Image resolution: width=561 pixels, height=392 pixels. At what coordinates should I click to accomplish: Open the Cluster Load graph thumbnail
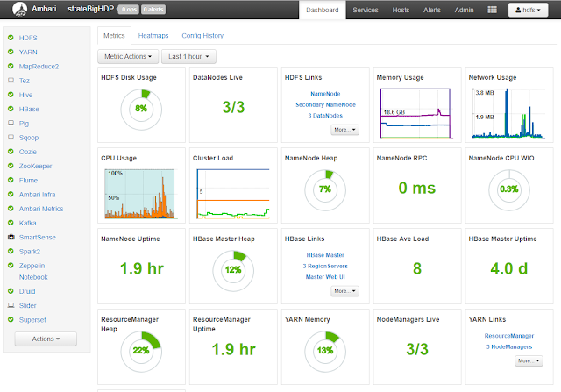tap(232, 194)
